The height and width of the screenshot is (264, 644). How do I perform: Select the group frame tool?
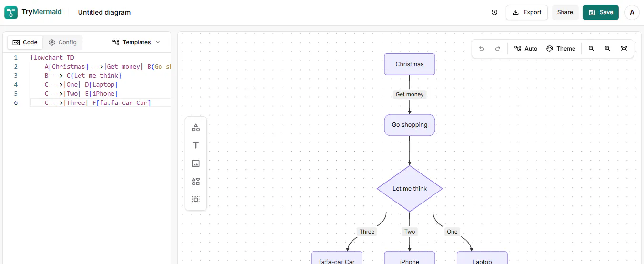tap(196, 200)
